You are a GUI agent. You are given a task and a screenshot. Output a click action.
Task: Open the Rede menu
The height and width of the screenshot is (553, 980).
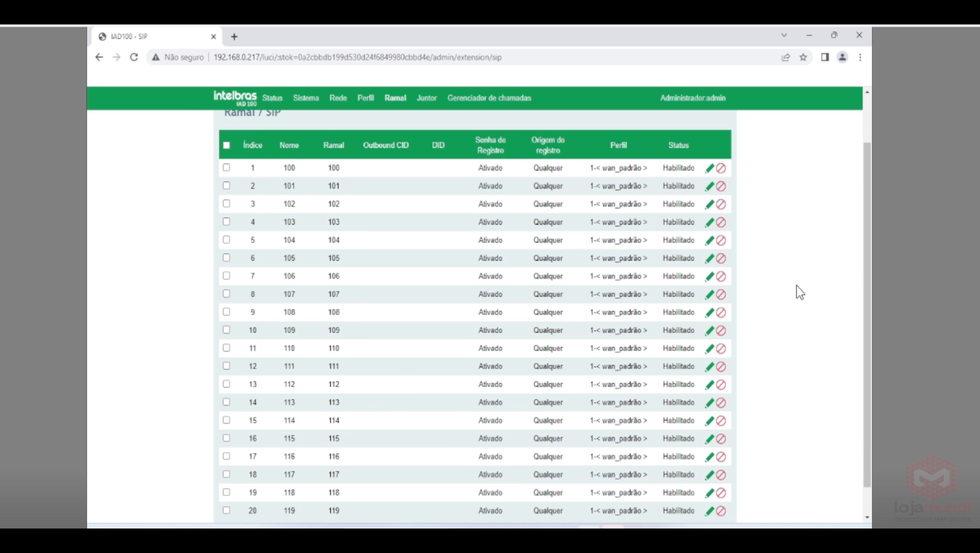pyautogui.click(x=338, y=98)
